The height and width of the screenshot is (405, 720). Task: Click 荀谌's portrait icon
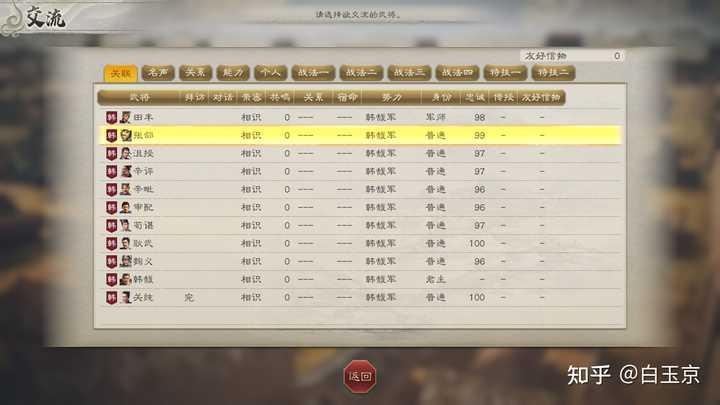coord(125,225)
